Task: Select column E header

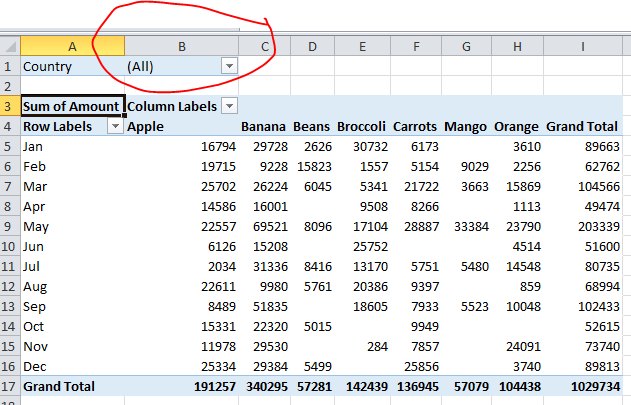Action: tap(362, 46)
